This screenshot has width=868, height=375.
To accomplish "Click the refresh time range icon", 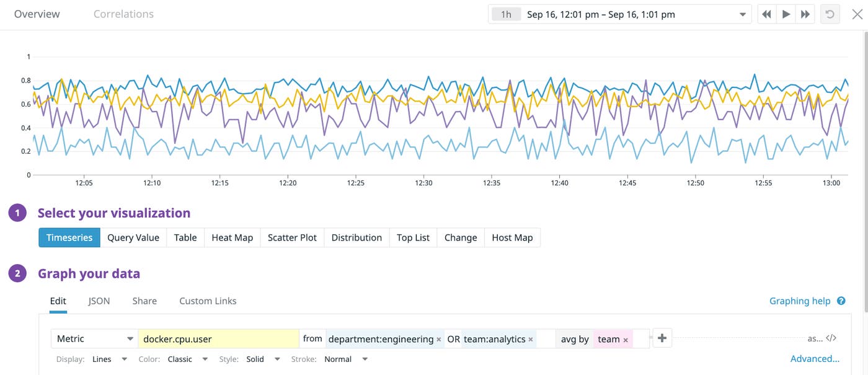I will click(x=828, y=13).
